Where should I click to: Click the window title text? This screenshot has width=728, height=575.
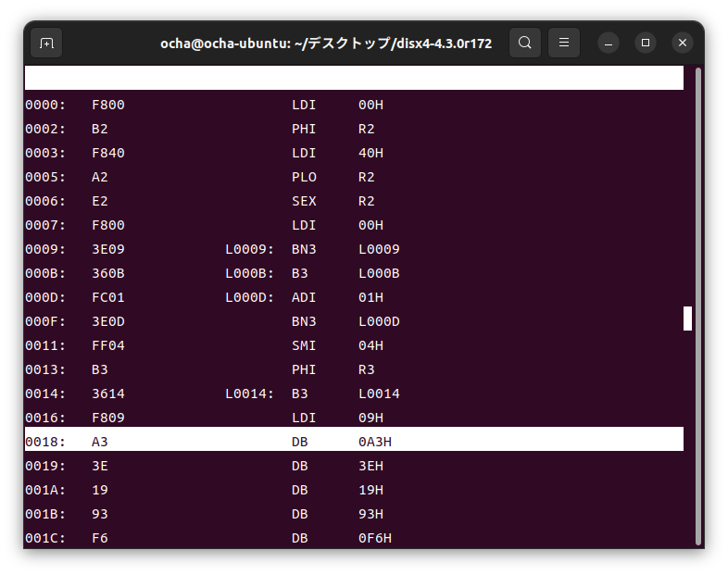pos(326,44)
